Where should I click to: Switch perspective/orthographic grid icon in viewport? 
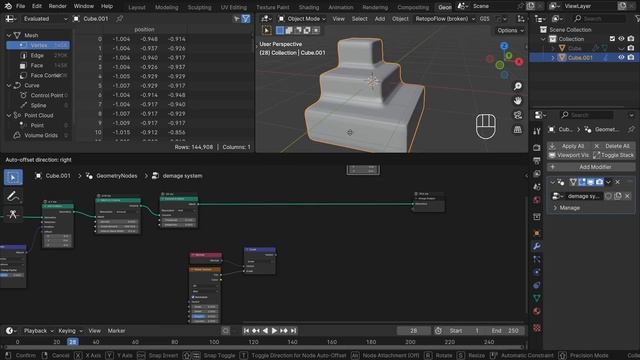click(x=518, y=129)
